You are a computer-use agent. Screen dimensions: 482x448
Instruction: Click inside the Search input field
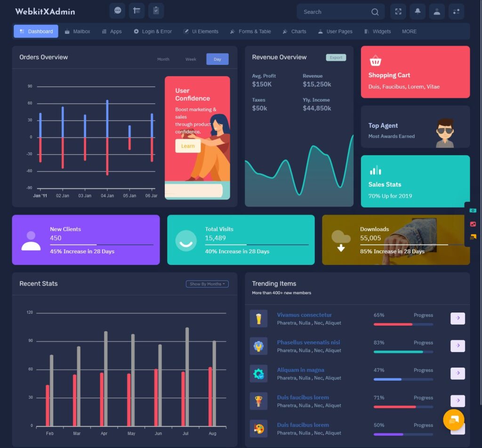(x=334, y=12)
